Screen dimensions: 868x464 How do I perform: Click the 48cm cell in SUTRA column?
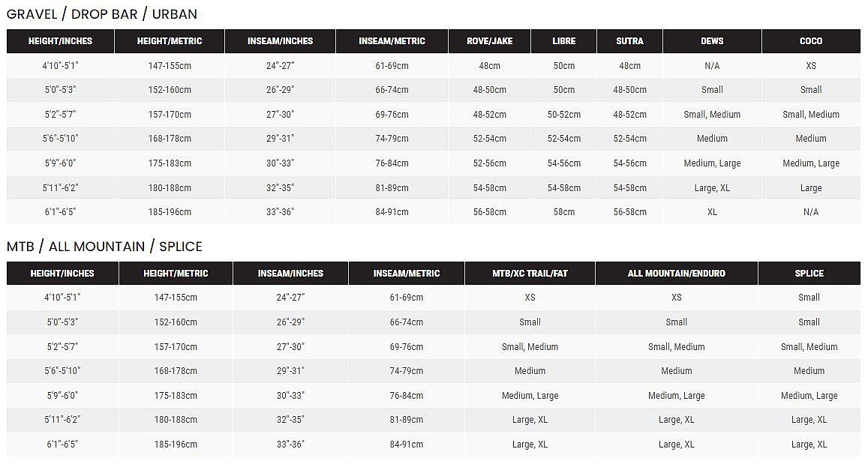[629, 66]
